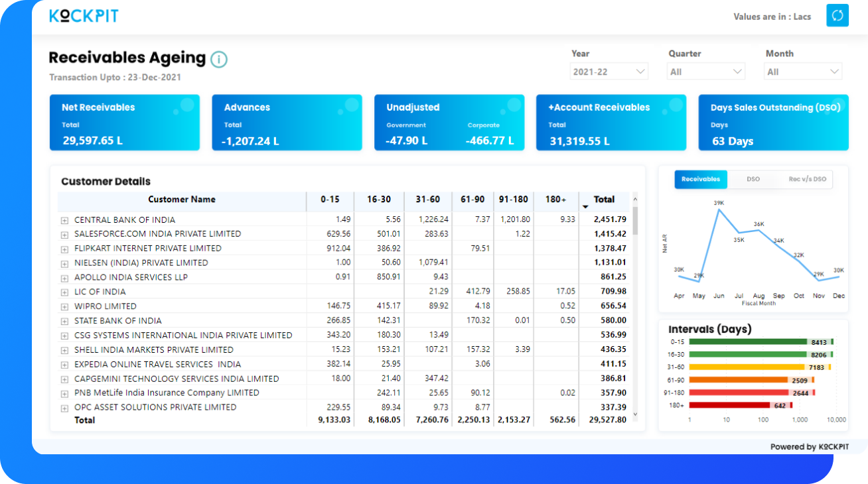The height and width of the screenshot is (484, 868).
Task: Click the 0-15 interval green bar
Action: point(760,342)
